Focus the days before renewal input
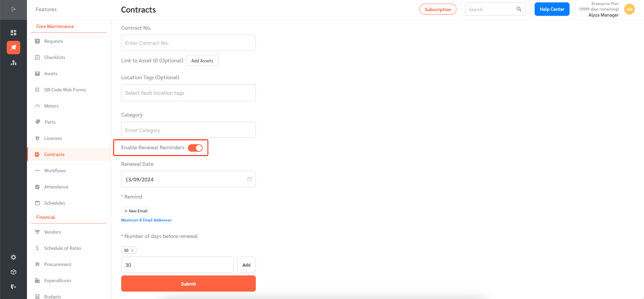The image size is (644, 299). 177,265
